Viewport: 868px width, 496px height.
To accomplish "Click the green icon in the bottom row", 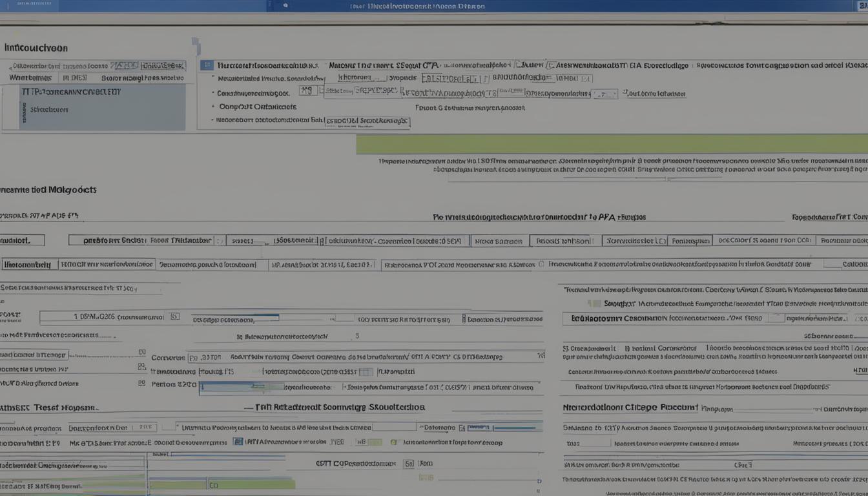I will point(394,442).
